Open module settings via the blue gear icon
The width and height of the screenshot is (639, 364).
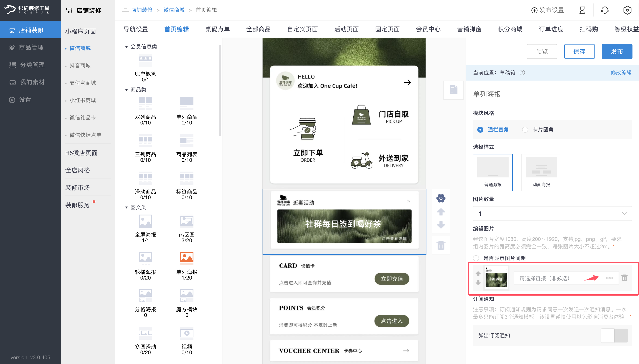[x=441, y=198]
